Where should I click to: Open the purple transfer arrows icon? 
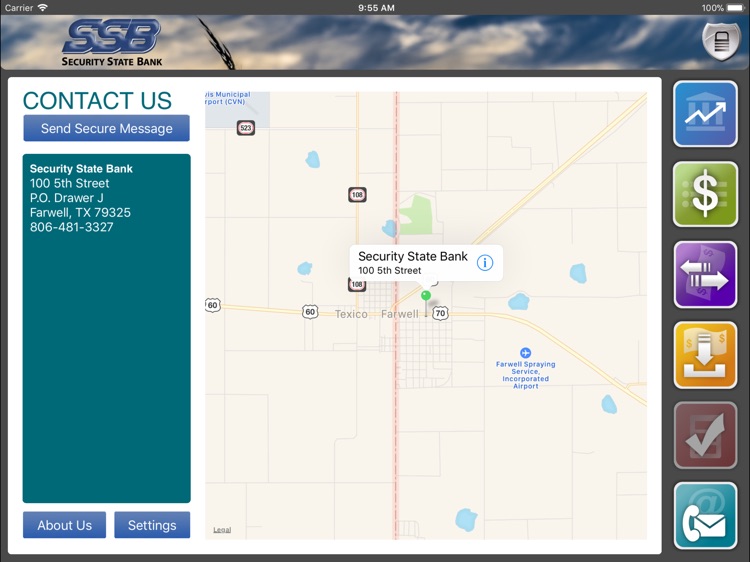pos(705,275)
